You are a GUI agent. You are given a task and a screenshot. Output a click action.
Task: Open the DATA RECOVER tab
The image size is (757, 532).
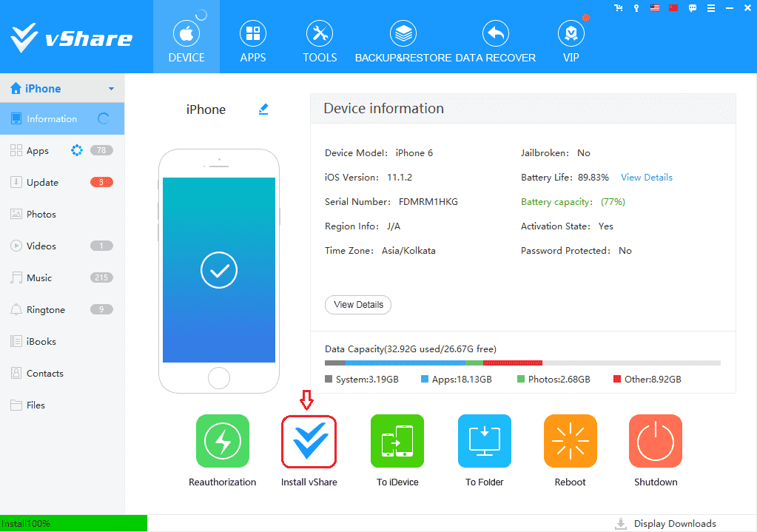pyautogui.click(x=495, y=41)
